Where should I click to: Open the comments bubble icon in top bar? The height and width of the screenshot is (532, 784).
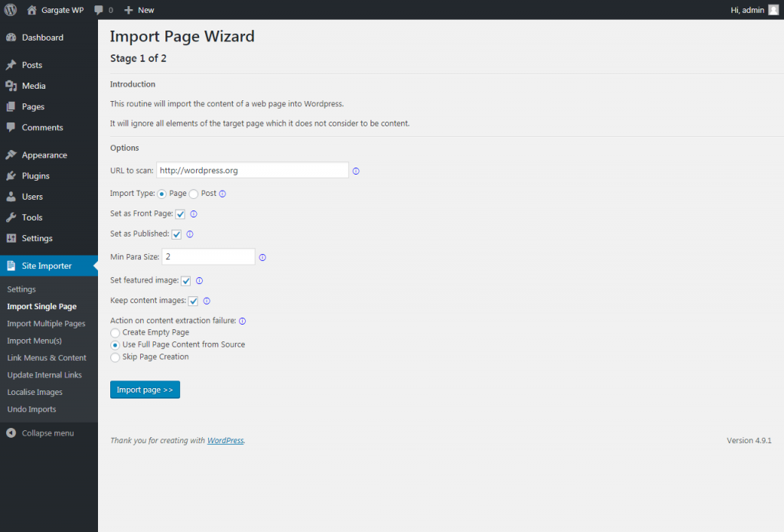tap(100, 9)
